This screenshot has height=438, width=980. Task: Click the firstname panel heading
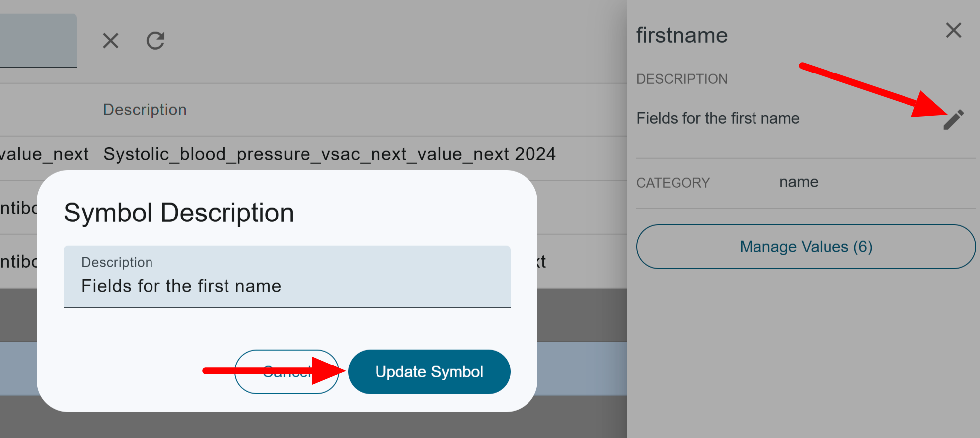(682, 35)
